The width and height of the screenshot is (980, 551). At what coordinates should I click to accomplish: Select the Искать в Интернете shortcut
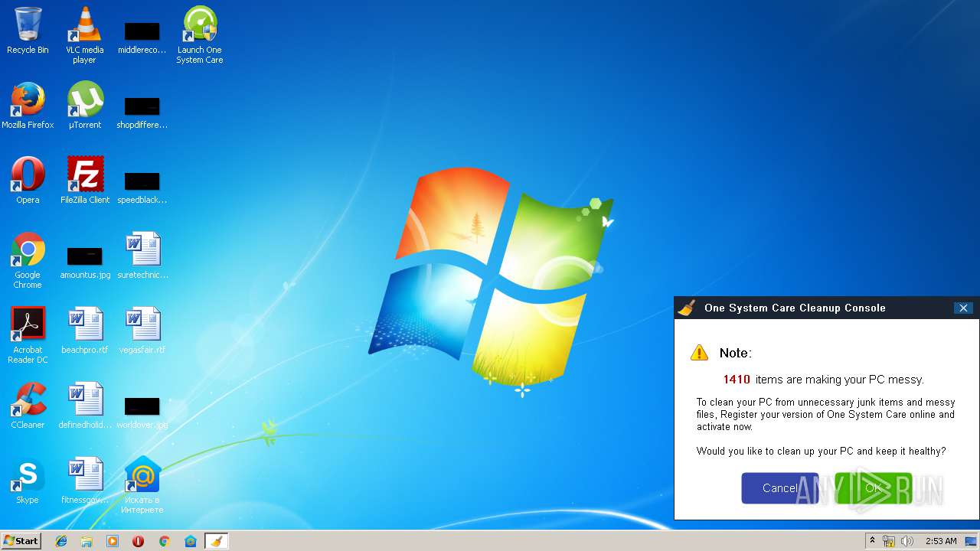pyautogui.click(x=142, y=485)
